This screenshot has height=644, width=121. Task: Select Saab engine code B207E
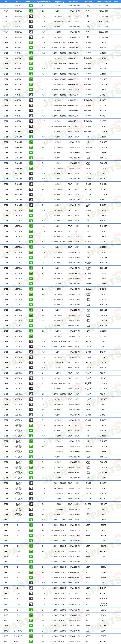pyautogui.click(x=104, y=525)
